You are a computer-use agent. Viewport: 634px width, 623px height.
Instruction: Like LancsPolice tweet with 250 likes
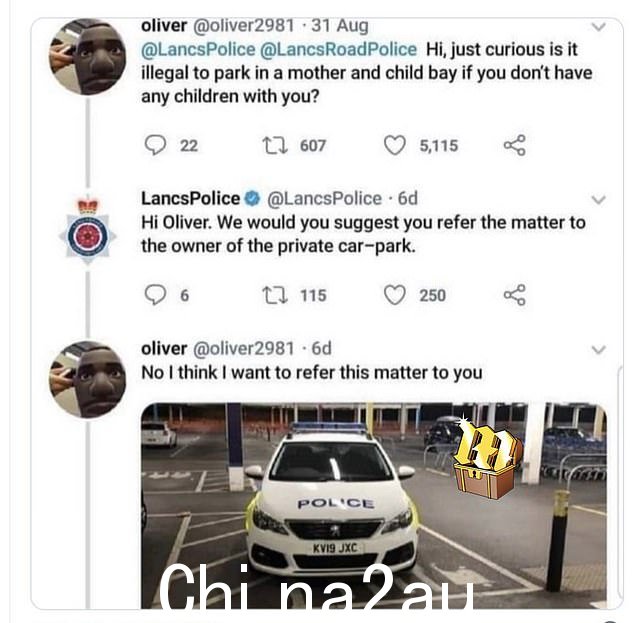(395, 295)
